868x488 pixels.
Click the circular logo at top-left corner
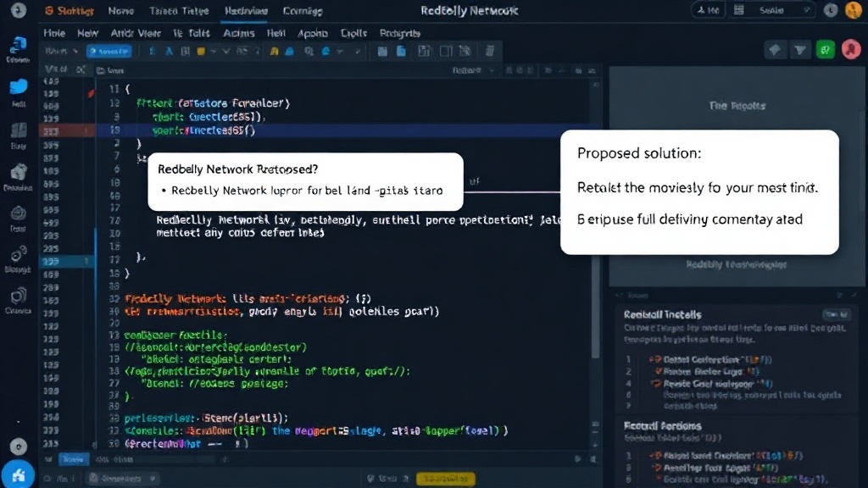click(19, 10)
